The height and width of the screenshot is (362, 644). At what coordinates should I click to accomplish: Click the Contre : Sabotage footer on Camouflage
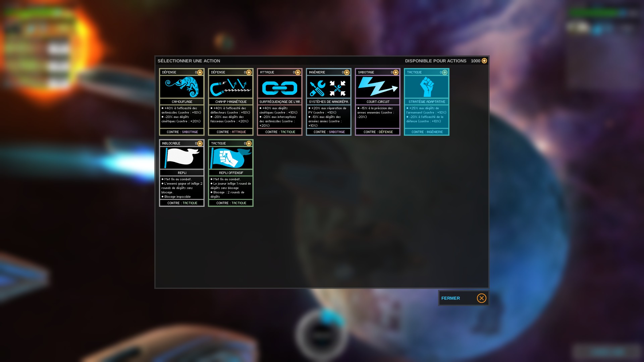pyautogui.click(x=182, y=132)
